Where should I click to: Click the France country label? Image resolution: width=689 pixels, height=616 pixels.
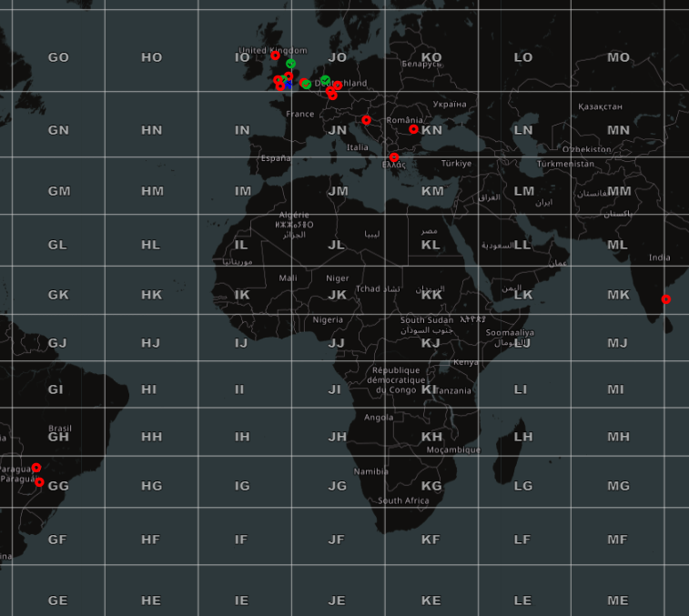pos(300,114)
